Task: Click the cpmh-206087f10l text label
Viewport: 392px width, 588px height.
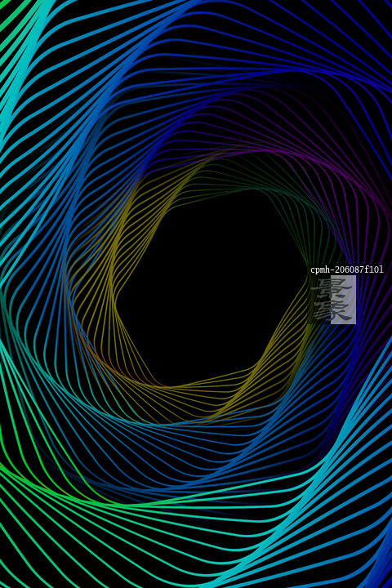Action: point(346,269)
